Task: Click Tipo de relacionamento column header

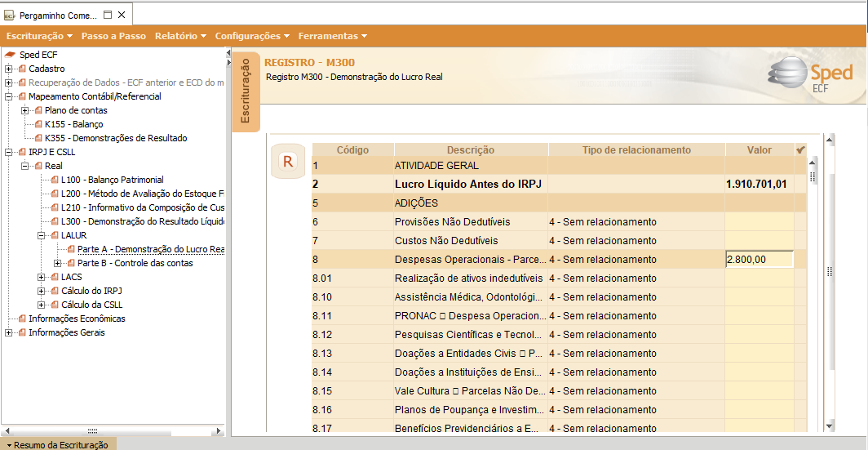Action: point(636,149)
